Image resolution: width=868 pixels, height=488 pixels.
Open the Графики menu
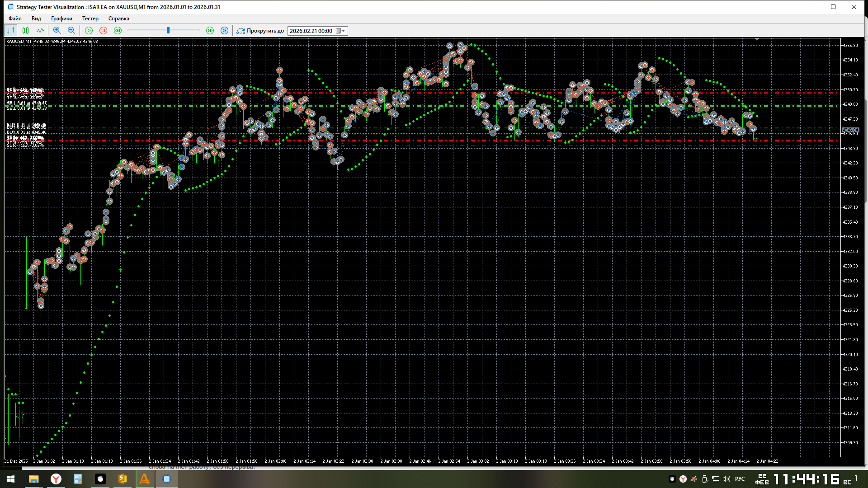click(61, 19)
